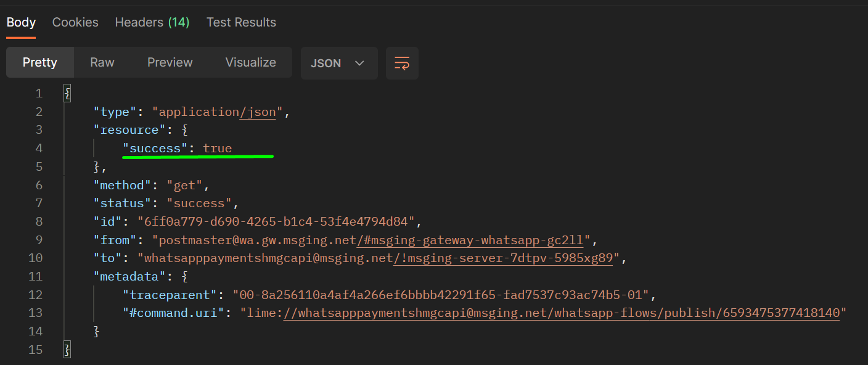
Task: Select the Visualize view mode
Action: coord(251,62)
